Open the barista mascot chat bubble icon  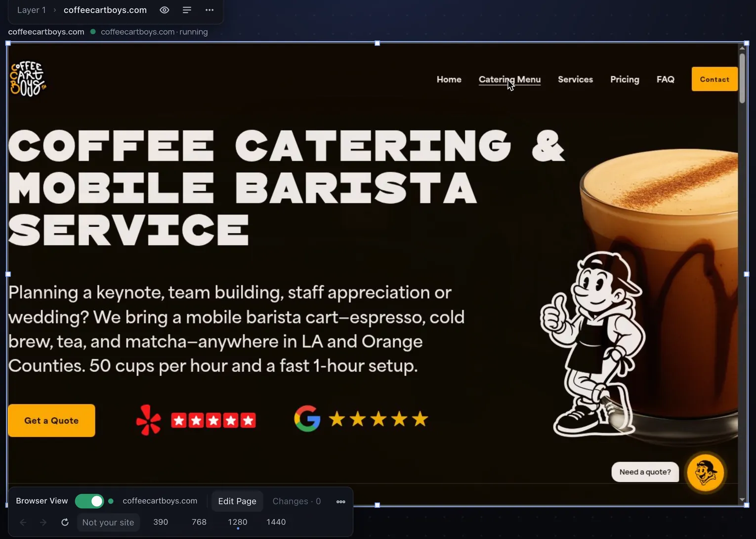[706, 472]
